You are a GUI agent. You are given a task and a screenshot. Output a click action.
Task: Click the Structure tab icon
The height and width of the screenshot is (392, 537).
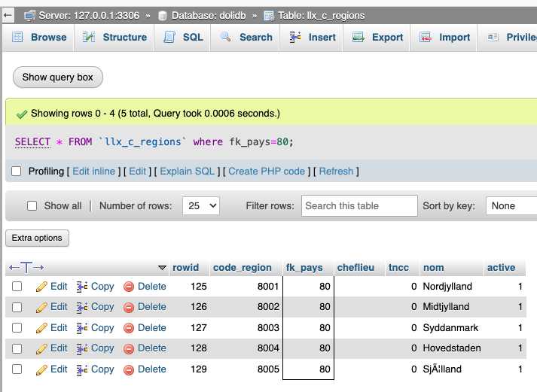point(90,37)
